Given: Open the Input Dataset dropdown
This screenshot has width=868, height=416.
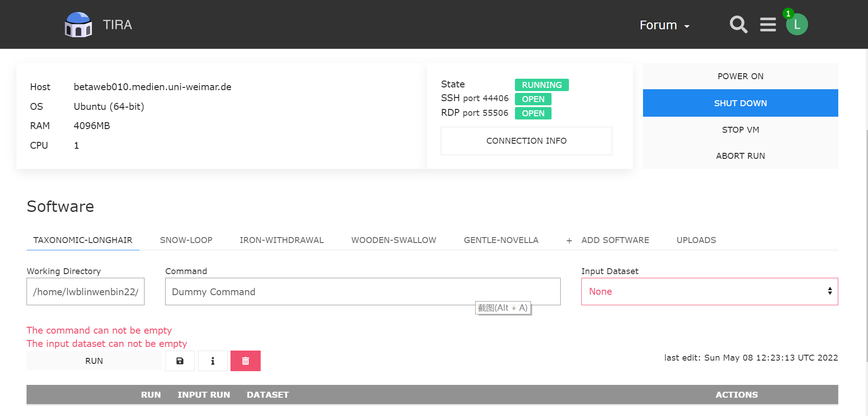Looking at the screenshot, I should [709, 292].
